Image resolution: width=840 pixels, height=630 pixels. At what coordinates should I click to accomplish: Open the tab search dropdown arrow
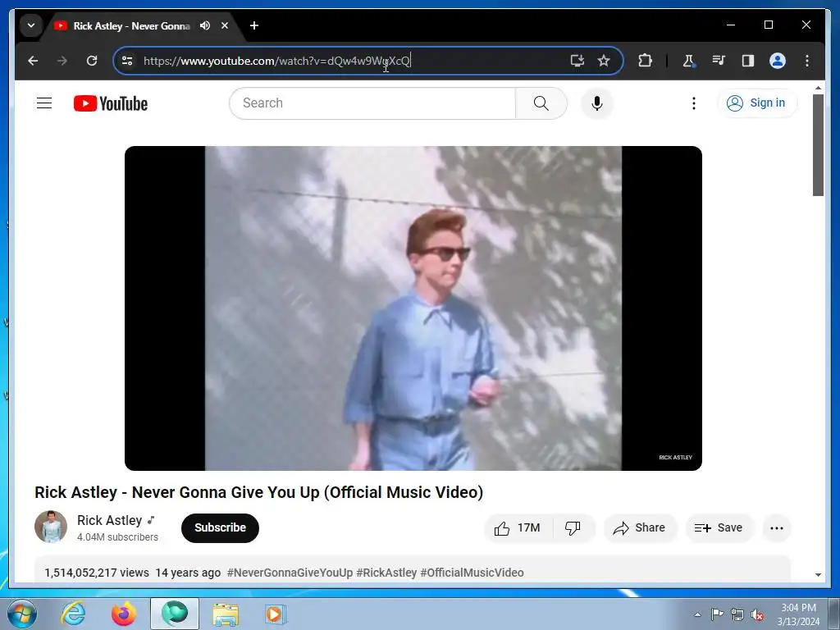(x=31, y=25)
